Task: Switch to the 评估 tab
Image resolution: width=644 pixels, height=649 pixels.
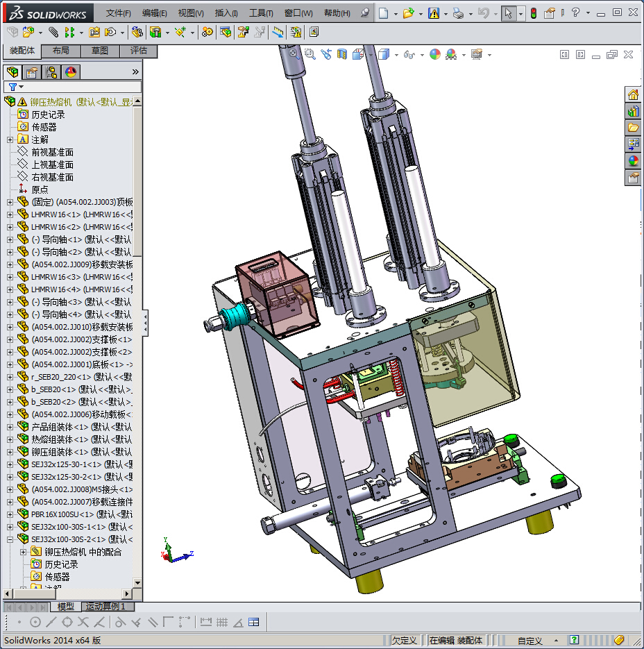Action: pyautogui.click(x=138, y=51)
